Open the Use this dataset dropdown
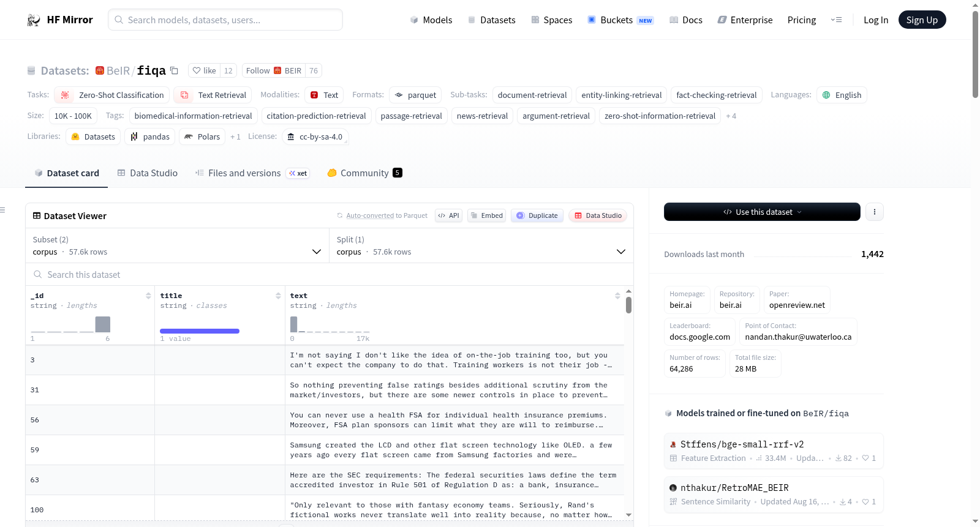The image size is (980, 527). click(762, 212)
